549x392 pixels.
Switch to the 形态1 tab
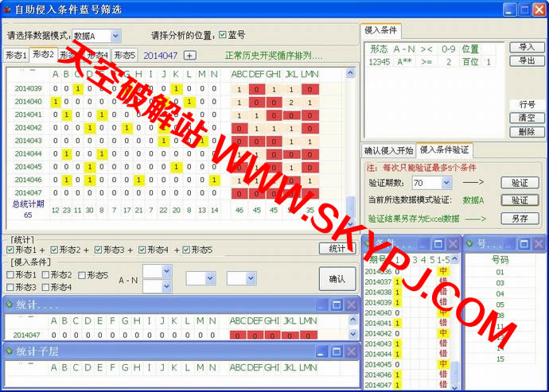pos(15,55)
